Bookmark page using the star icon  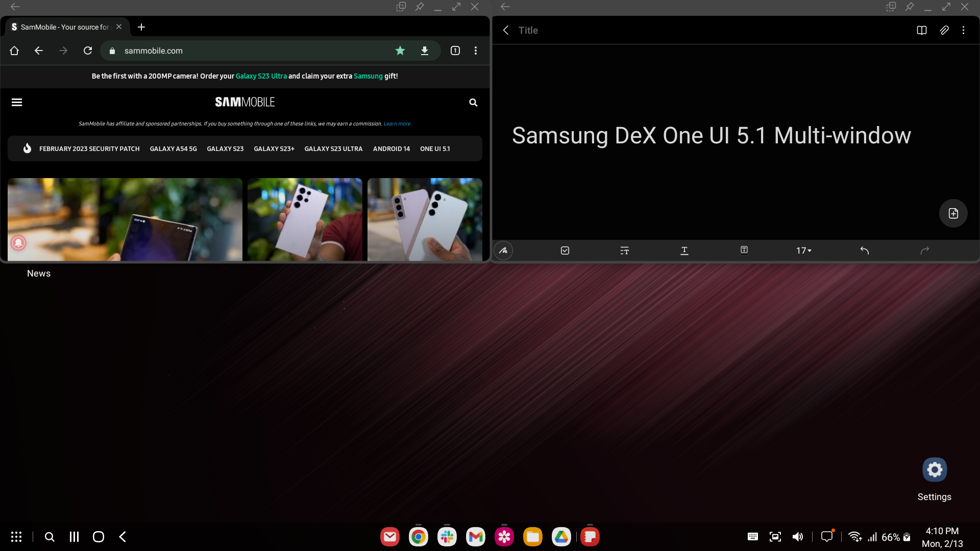coord(400,51)
